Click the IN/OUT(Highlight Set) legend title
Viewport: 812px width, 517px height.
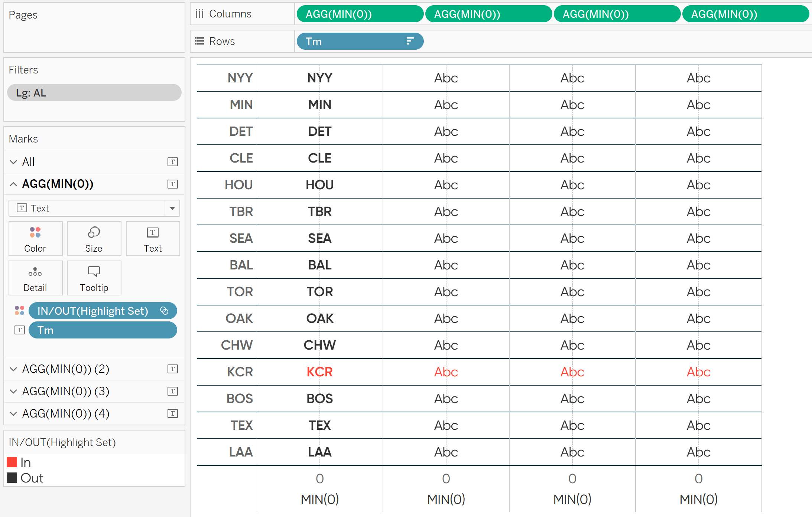point(62,442)
